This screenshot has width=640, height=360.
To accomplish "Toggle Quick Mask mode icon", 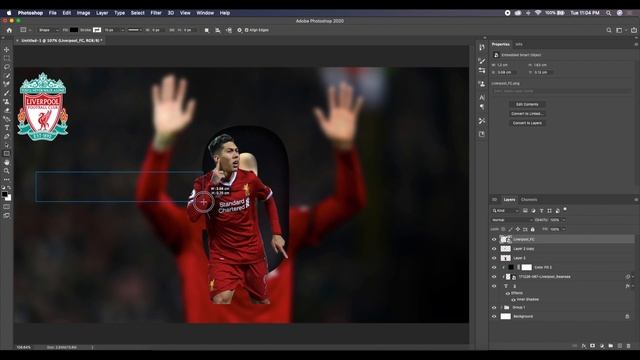I will [x=7, y=207].
